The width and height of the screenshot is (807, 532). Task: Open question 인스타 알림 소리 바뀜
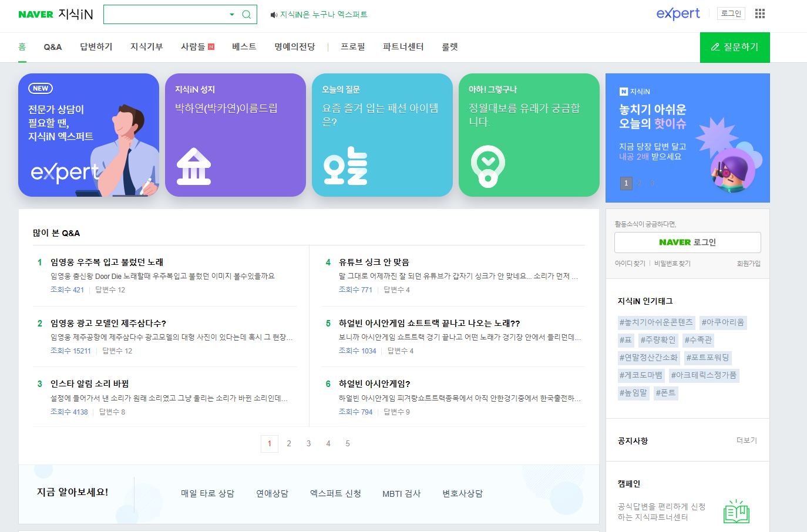[90, 383]
